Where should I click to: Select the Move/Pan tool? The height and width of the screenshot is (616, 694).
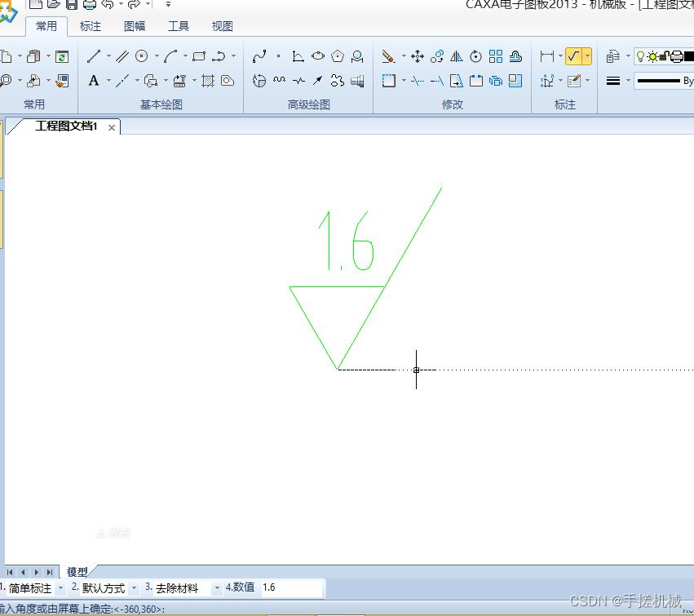[418, 56]
